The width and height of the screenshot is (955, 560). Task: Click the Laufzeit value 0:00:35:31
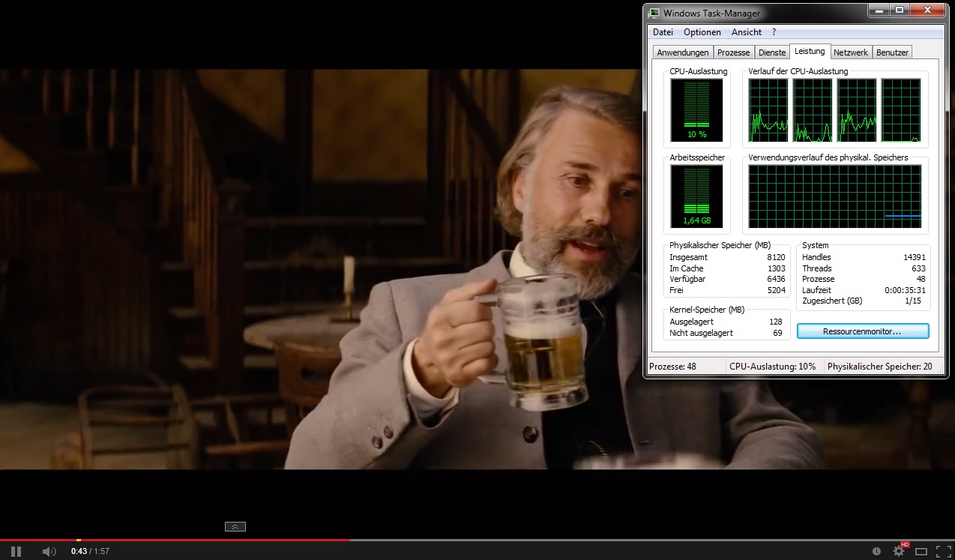click(905, 290)
